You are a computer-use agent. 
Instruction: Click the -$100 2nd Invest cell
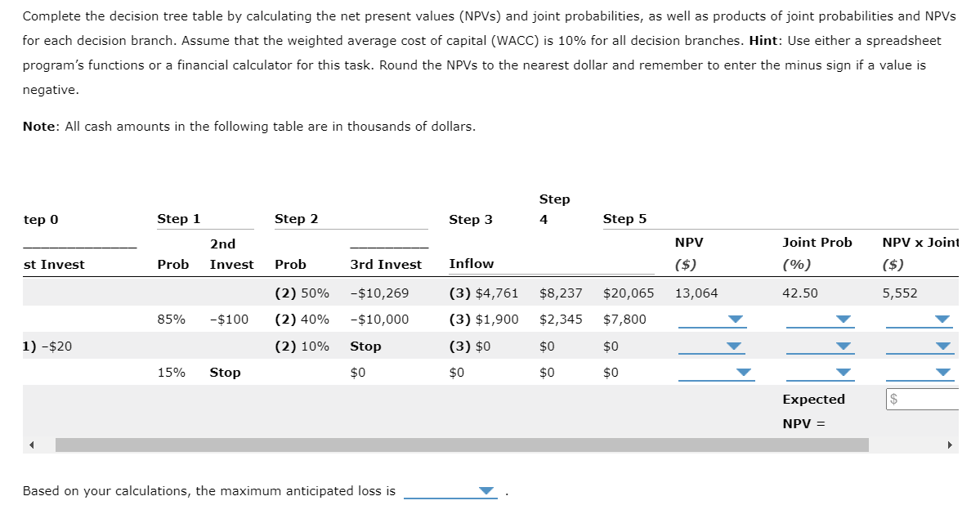[x=229, y=320]
